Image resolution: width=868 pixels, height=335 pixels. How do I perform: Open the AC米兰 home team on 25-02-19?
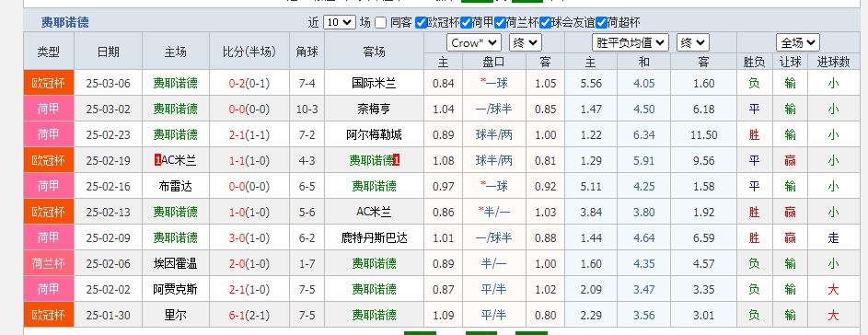[179, 160]
